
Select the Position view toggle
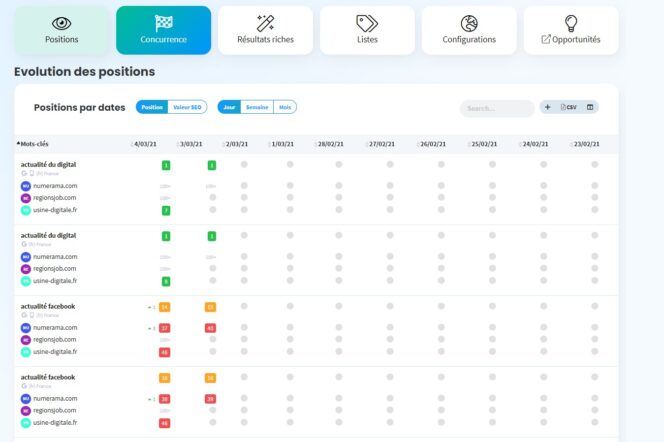(x=152, y=107)
